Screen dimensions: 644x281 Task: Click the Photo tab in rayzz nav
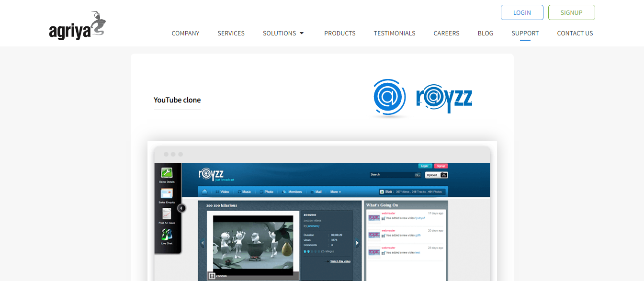coord(266,192)
